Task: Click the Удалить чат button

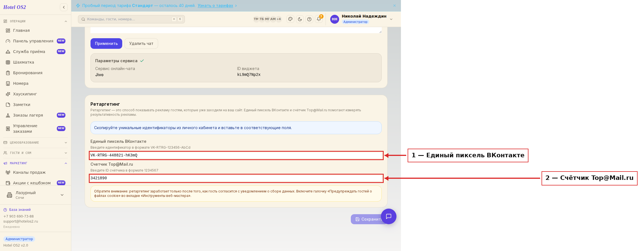Action: tap(141, 44)
